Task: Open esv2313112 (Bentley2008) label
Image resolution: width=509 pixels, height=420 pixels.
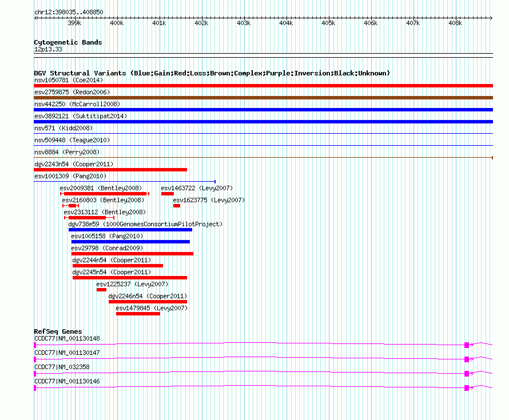Action: [105, 212]
